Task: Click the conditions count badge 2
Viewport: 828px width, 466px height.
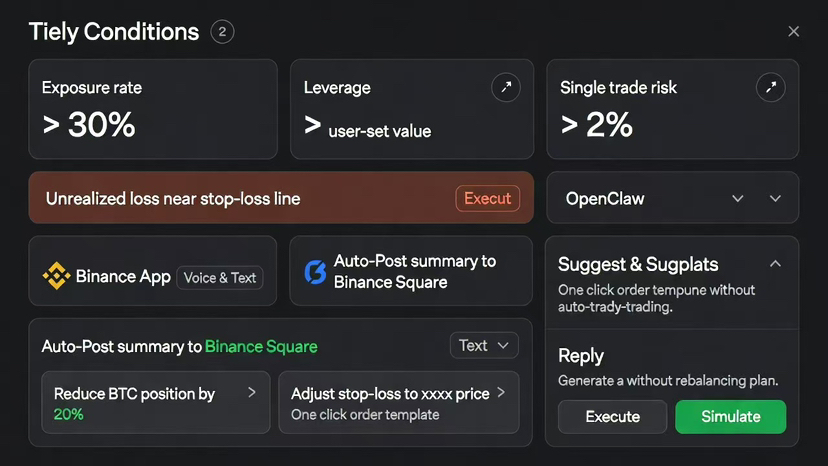Action: tap(222, 32)
